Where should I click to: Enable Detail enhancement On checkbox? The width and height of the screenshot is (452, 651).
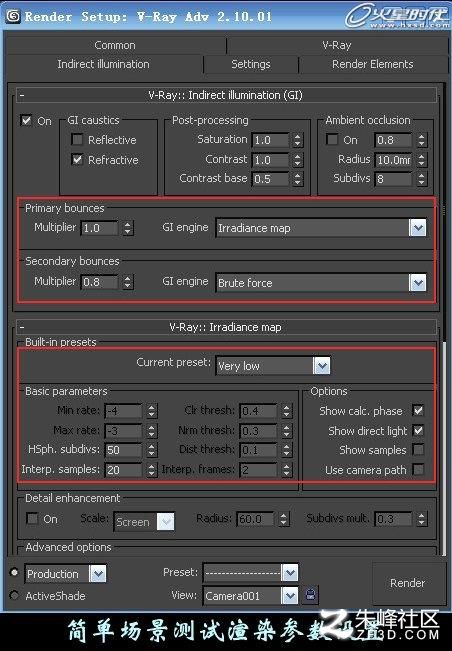tap(32, 518)
